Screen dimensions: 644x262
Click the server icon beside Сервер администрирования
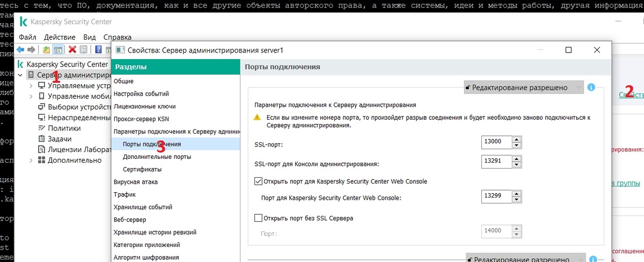pyautogui.click(x=32, y=75)
